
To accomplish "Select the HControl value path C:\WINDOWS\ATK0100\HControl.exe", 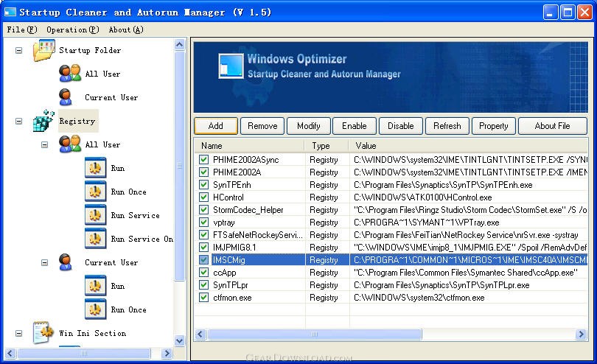I will pyautogui.click(x=422, y=197).
